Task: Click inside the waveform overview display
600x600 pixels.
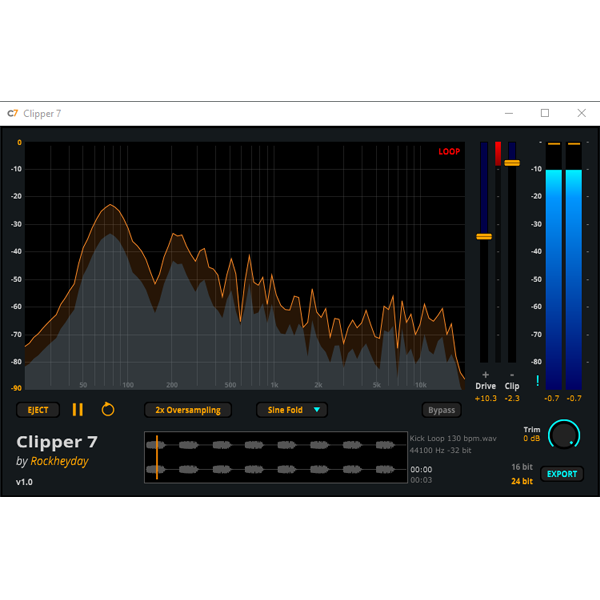Action: [x=276, y=457]
